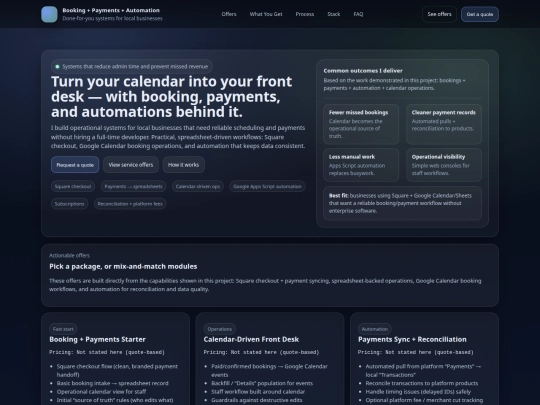Click the Fast start badge
540x405 pixels.
[63, 329]
